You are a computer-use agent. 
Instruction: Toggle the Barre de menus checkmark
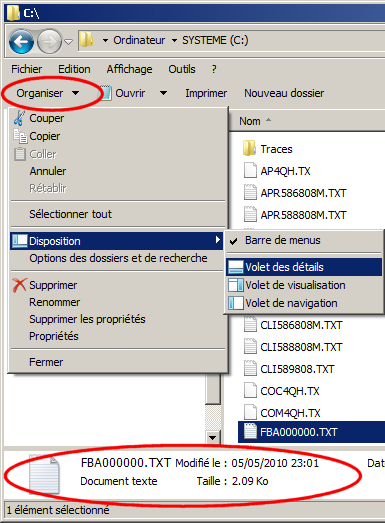(x=234, y=241)
